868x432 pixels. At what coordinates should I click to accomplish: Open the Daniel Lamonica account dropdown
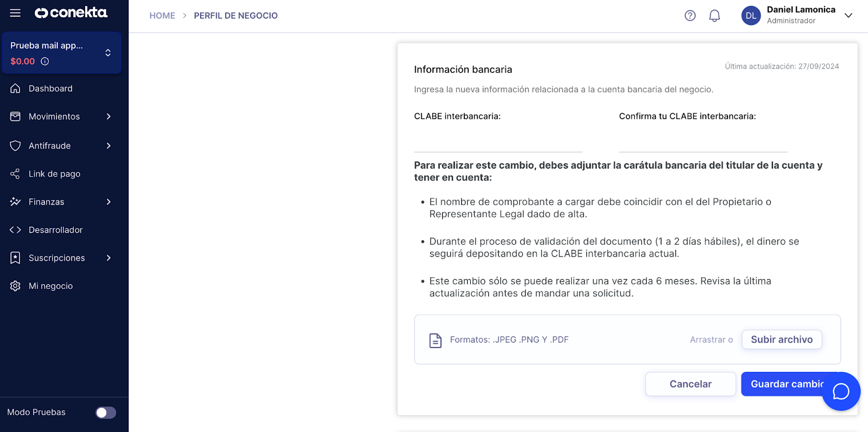[848, 16]
